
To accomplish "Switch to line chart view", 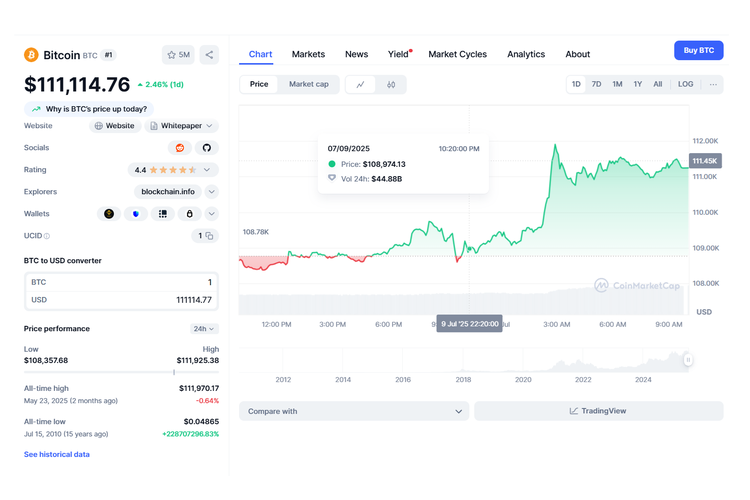I will (360, 85).
